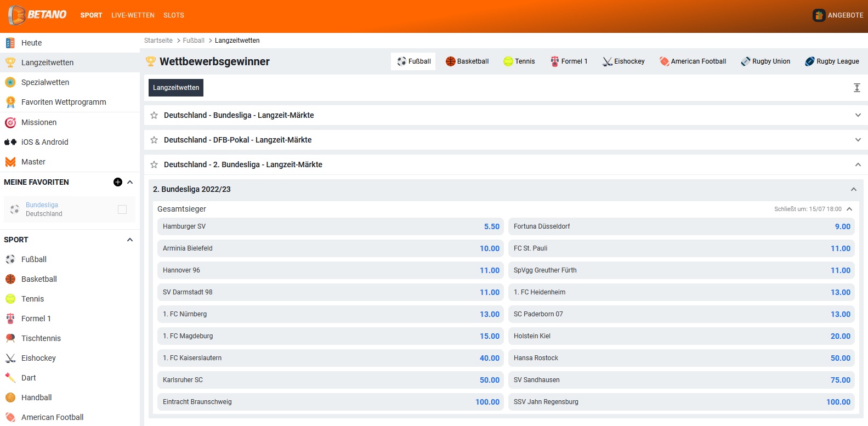The height and width of the screenshot is (426, 868).
Task: Click the Eishockey sticks icon in Sport list
Action: coord(10,358)
